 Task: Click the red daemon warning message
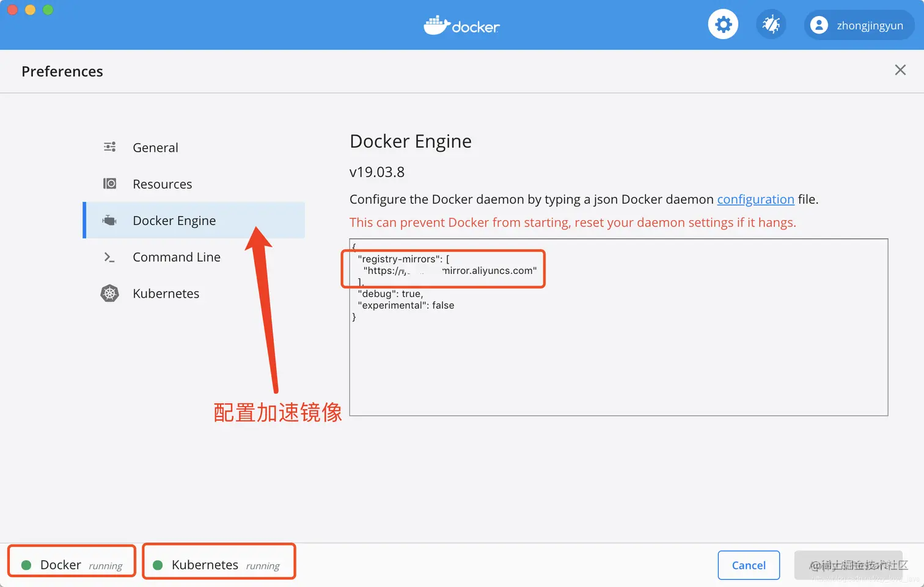pyautogui.click(x=573, y=223)
